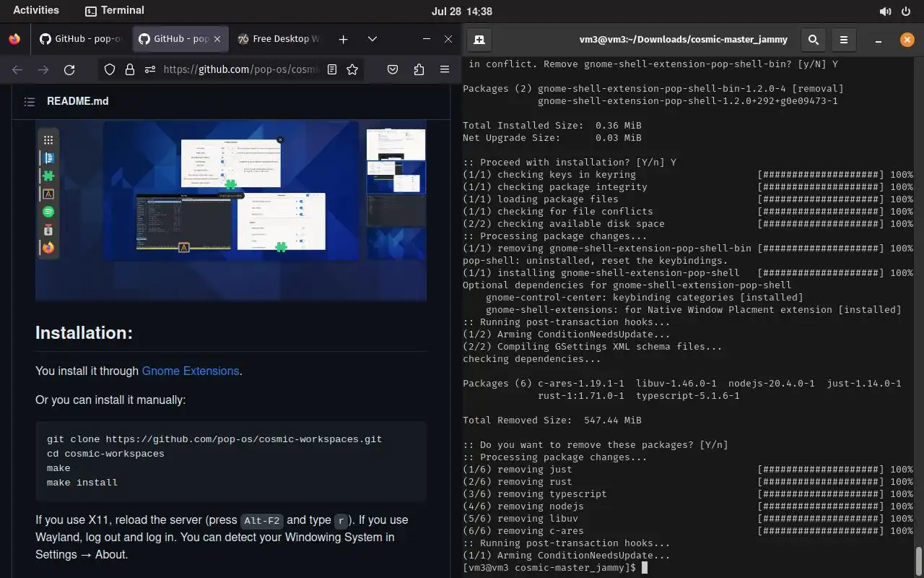924x578 pixels.
Task: Click the Installation heading
Action: point(84,332)
